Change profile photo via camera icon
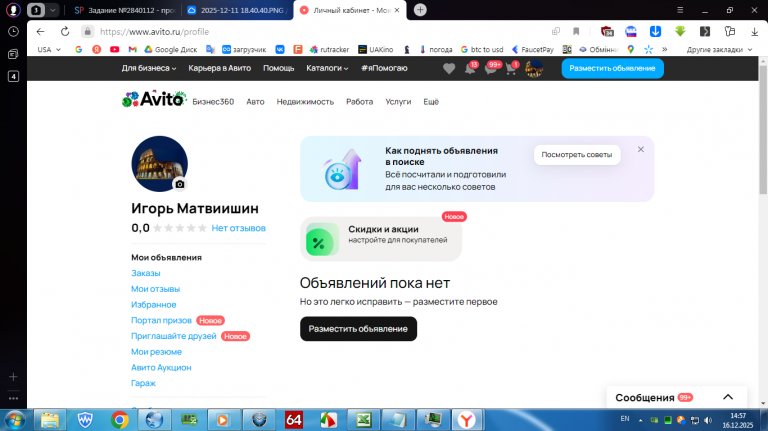The image size is (768, 431). pos(180,184)
